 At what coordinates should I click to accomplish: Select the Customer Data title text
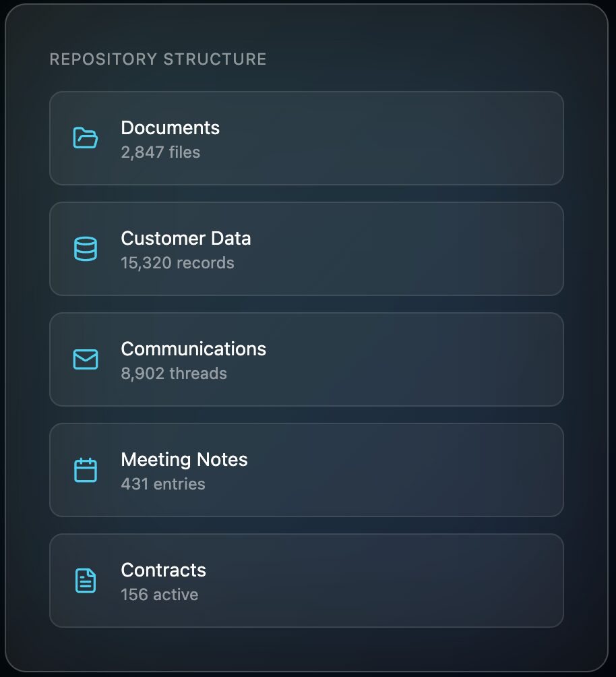click(x=186, y=238)
